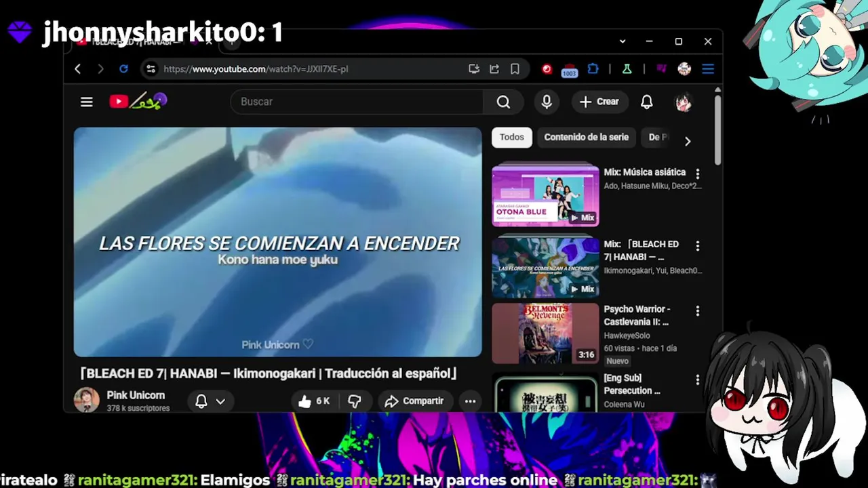Open options menu for Mix: Música asiática
868x488 pixels.
(x=698, y=174)
